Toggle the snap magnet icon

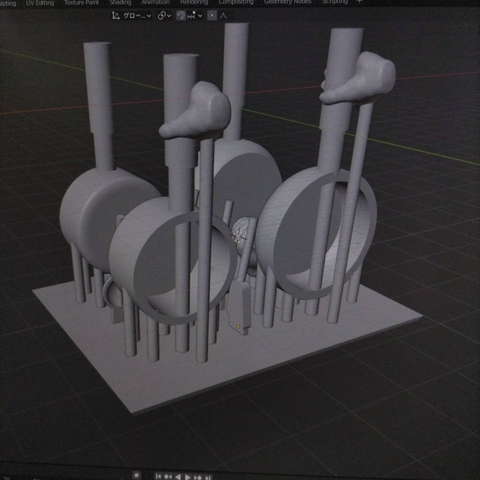(x=181, y=15)
